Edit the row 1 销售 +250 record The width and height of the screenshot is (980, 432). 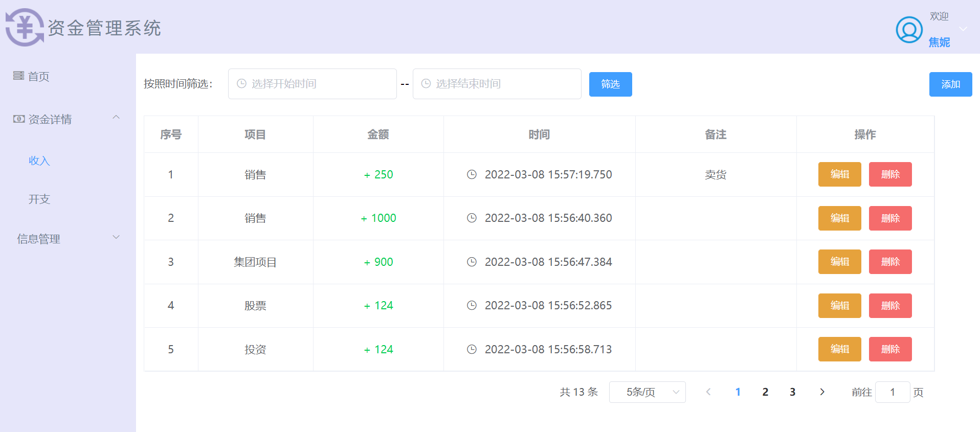tap(839, 174)
